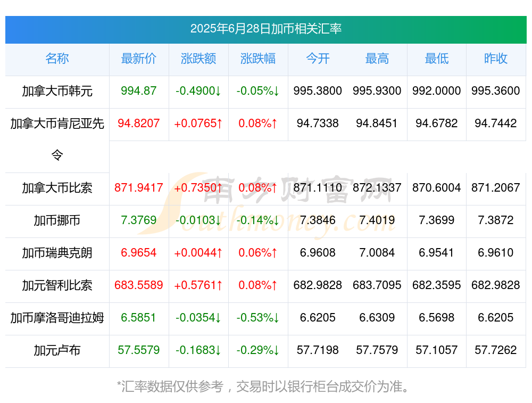This screenshot has width=532, height=403.
Task: Click high value 94.8451
Action: [x=377, y=123]
